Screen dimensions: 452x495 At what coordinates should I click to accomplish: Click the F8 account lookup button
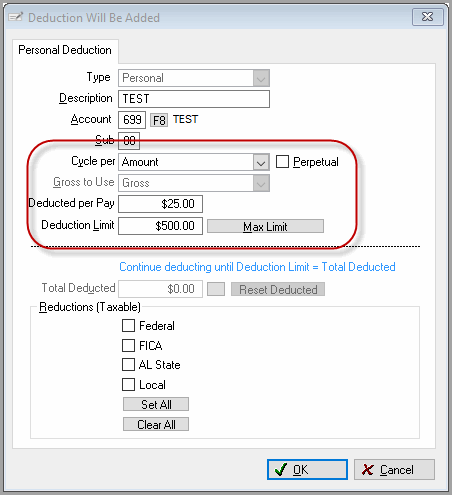(159, 120)
